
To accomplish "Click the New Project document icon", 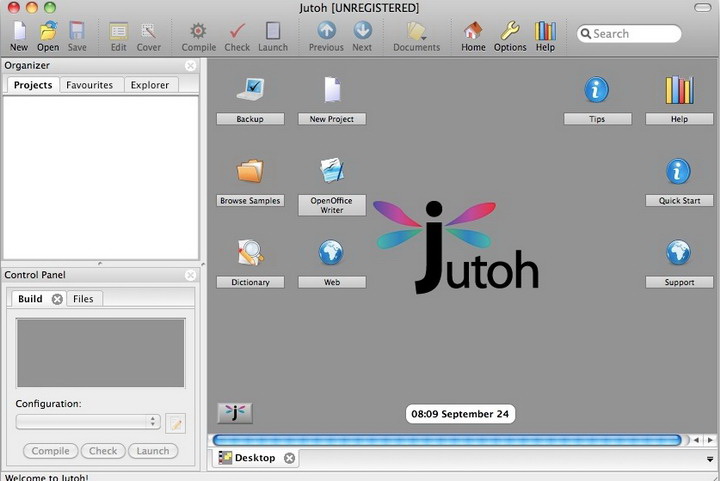I will (x=332, y=89).
